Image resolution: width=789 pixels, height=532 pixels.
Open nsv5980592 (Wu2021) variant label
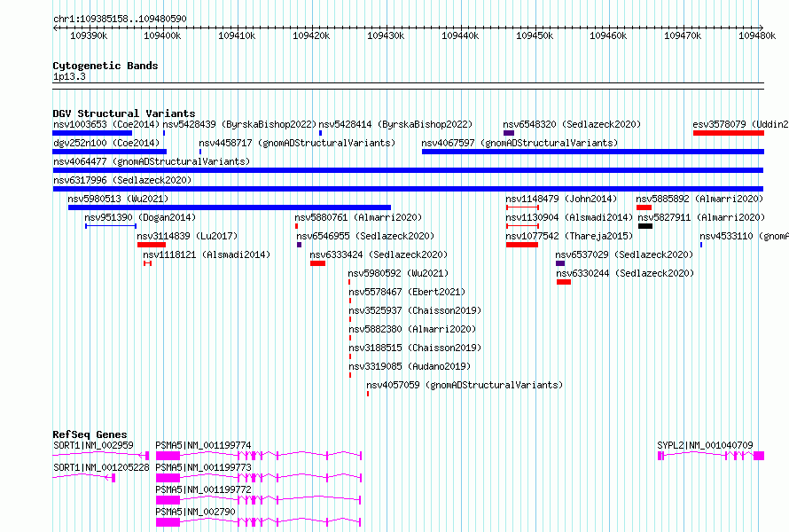(x=398, y=273)
